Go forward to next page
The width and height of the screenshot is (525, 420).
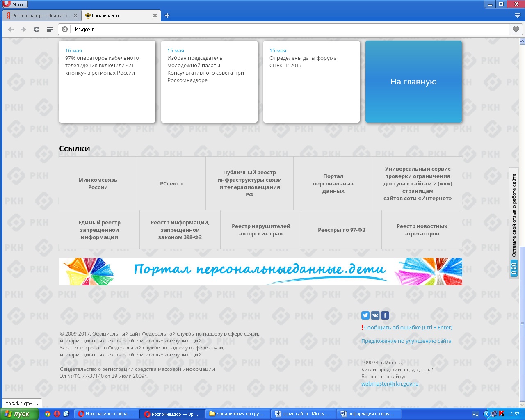23,29
